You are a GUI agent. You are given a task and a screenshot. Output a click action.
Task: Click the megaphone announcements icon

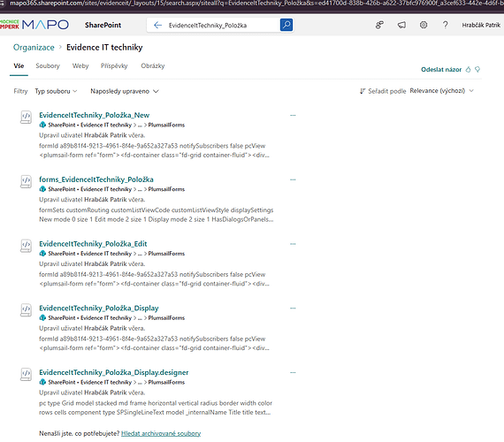(x=401, y=25)
